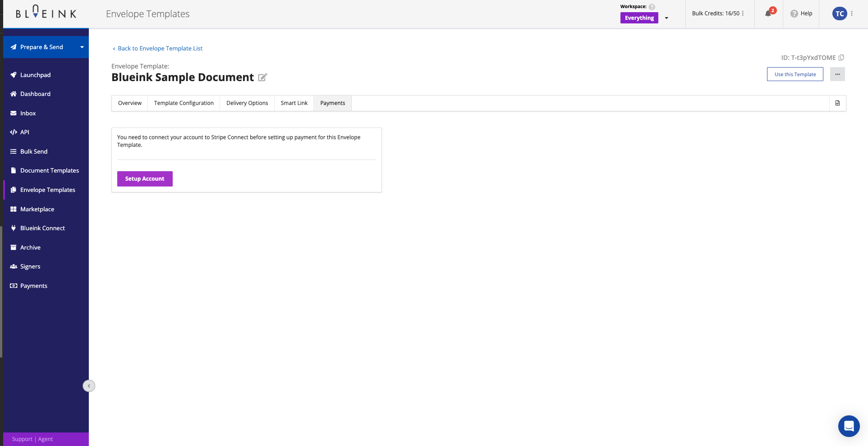Image resolution: width=868 pixels, height=446 pixels.
Task: Select Bulk Send sidebar label
Action: [x=34, y=151]
